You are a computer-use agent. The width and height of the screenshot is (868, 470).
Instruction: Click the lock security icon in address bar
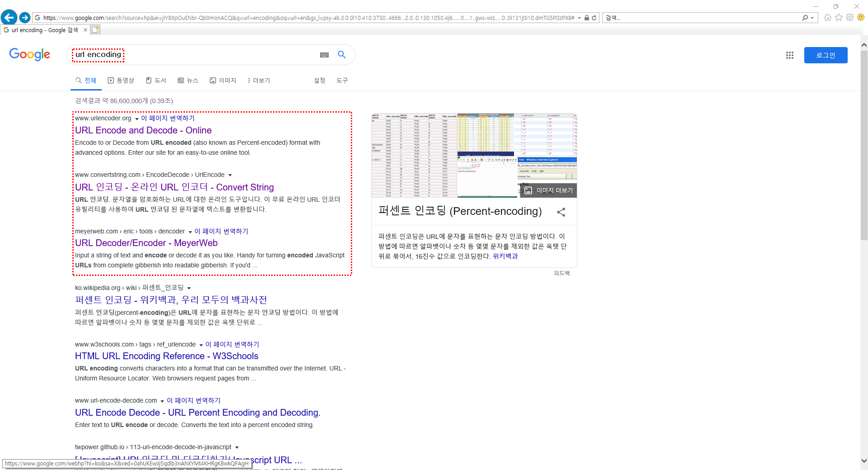pyautogui.click(x=587, y=18)
